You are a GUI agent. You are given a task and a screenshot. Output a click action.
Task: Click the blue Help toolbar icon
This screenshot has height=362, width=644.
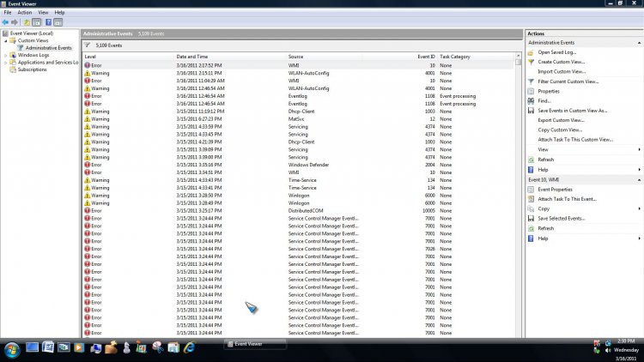tap(48, 22)
